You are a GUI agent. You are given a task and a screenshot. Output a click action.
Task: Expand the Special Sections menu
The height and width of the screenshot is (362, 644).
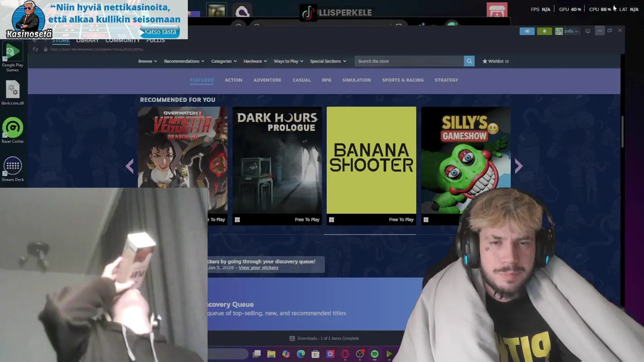pos(328,61)
